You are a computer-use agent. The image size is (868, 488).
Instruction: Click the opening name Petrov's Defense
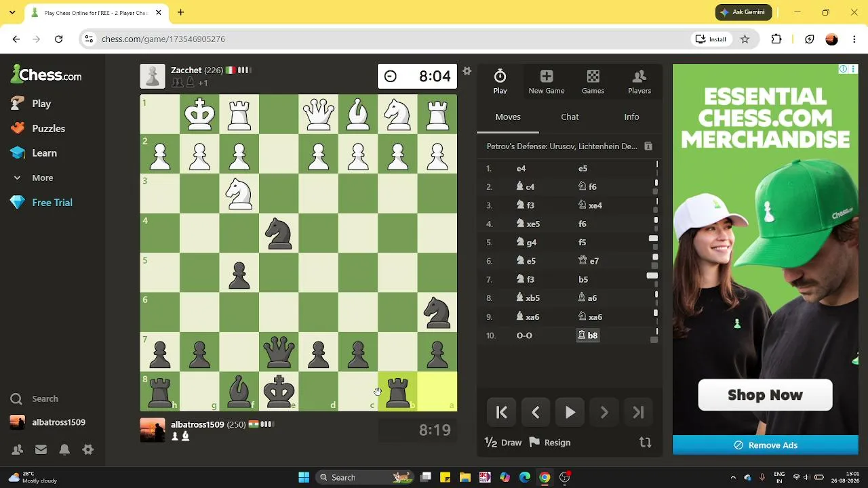(x=561, y=146)
